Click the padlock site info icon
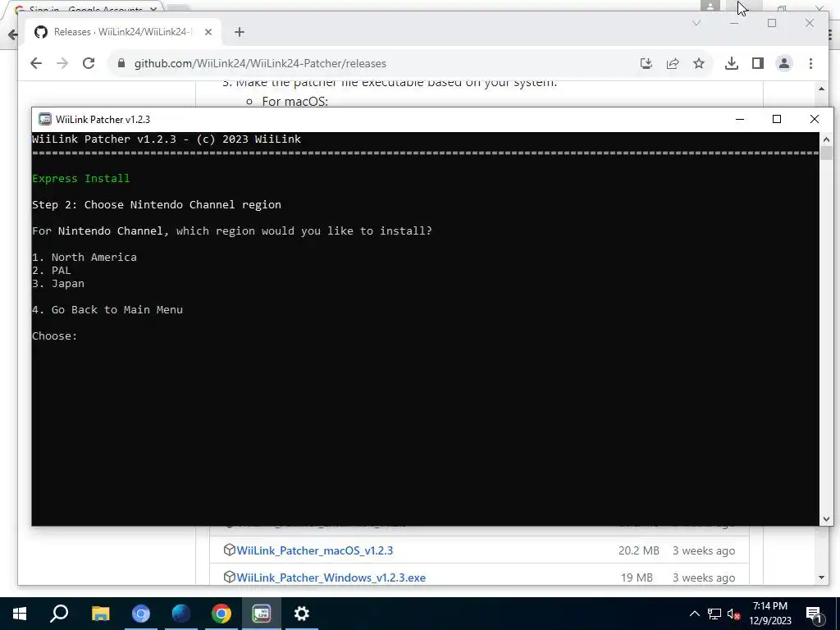Screen dimensions: 840x630 [x=121, y=63]
